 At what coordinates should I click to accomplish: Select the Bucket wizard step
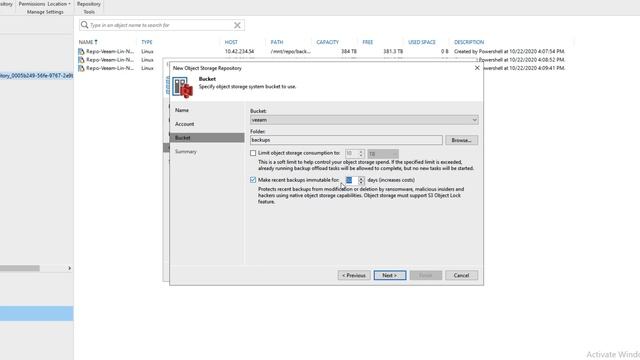coord(207,138)
